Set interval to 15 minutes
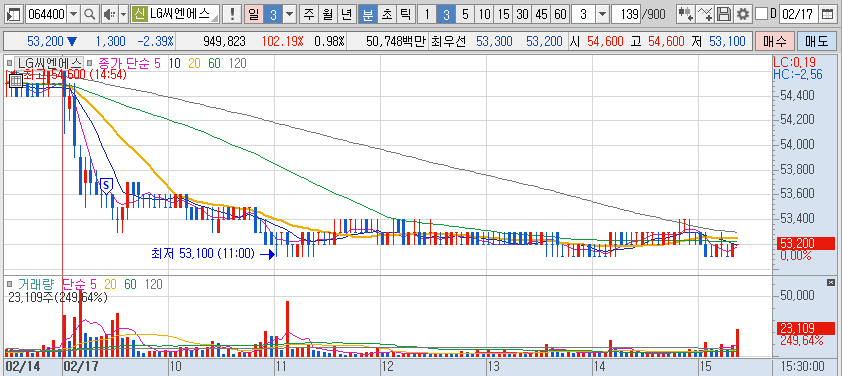The image size is (842, 376). (503, 14)
